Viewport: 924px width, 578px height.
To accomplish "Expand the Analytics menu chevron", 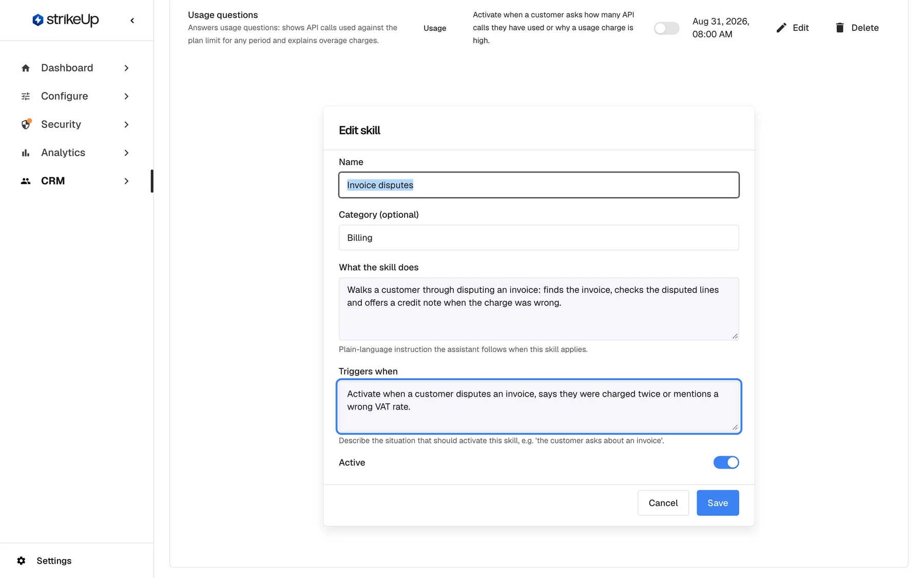I will click(126, 153).
